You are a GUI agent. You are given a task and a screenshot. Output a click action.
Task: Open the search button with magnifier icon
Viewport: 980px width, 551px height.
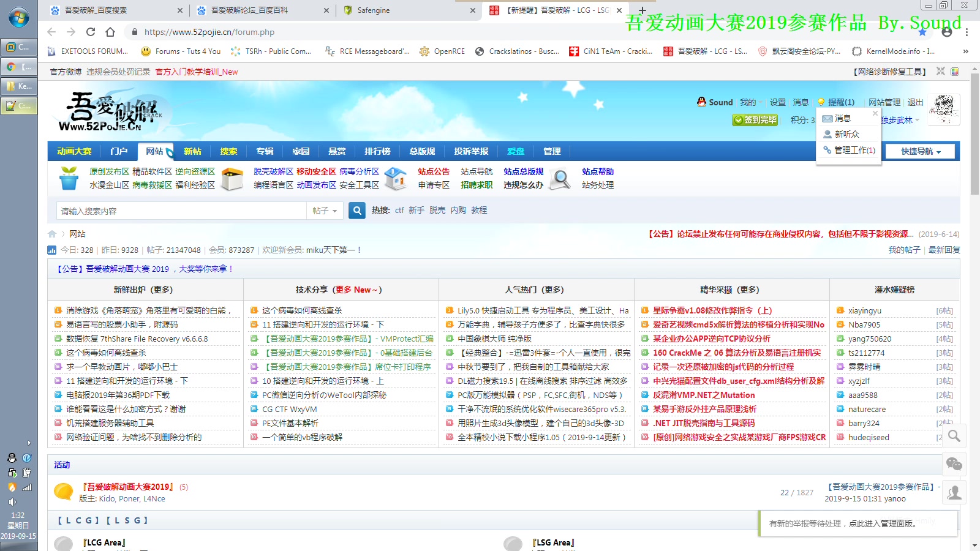(356, 210)
